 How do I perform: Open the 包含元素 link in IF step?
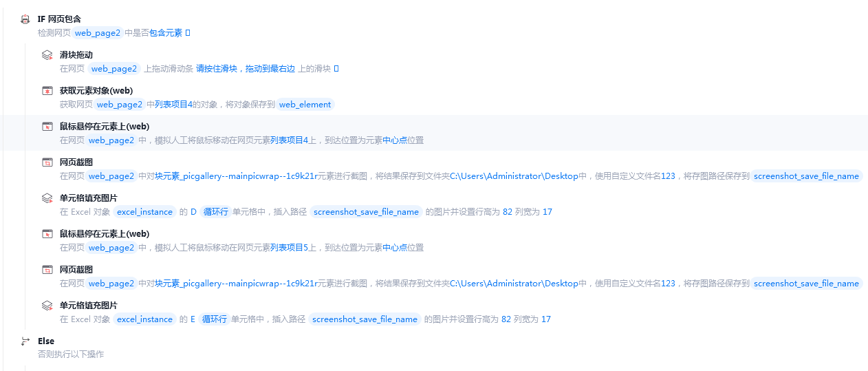(166, 32)
